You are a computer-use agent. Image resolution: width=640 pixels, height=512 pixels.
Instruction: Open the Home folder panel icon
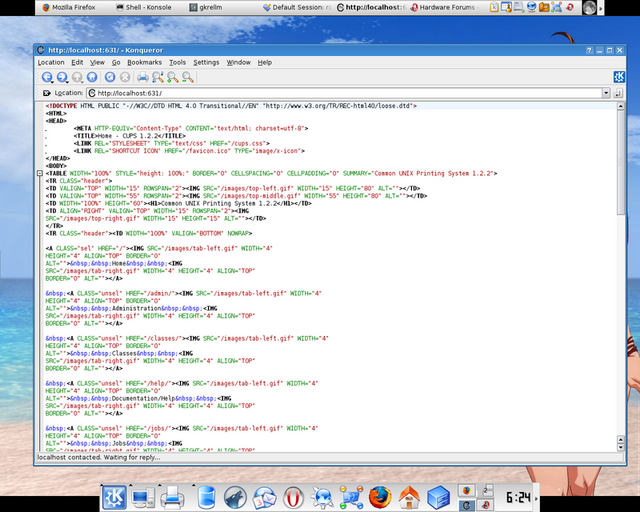point(409,497)
